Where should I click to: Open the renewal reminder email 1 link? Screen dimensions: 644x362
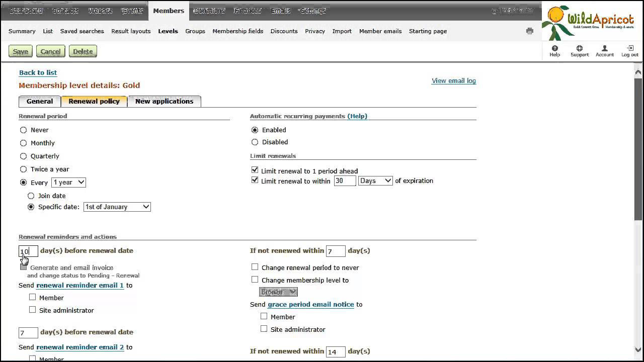(x=80, y=285)
